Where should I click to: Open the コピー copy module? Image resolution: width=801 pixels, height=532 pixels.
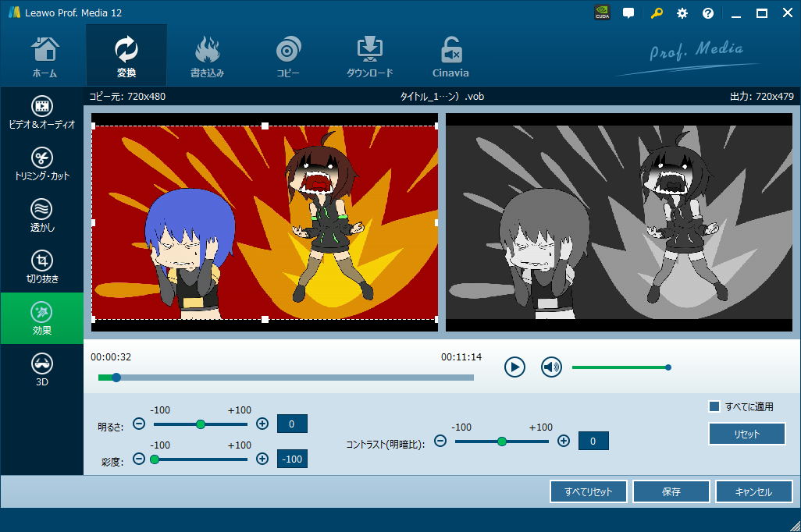(x=288, y=57)
